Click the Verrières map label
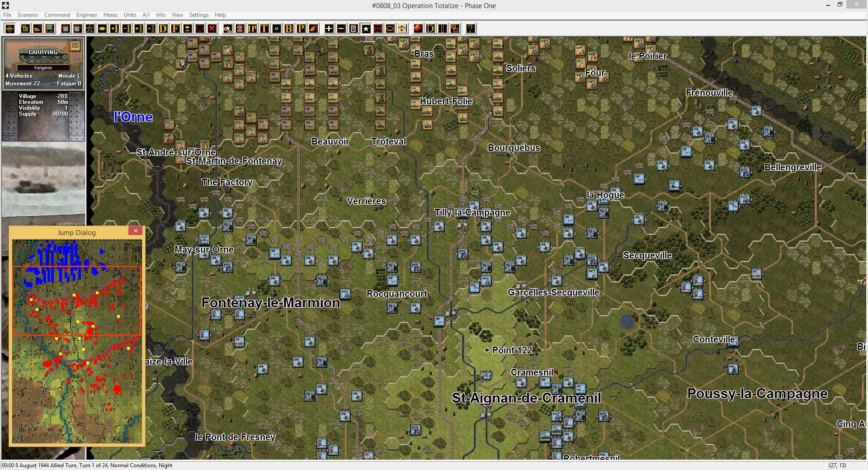Screen dimensions: 868x470 click(366, 201)
